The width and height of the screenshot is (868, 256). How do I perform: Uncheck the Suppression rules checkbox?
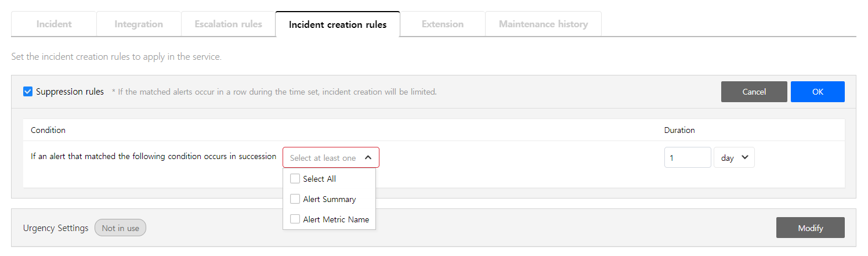click(28, 92)
